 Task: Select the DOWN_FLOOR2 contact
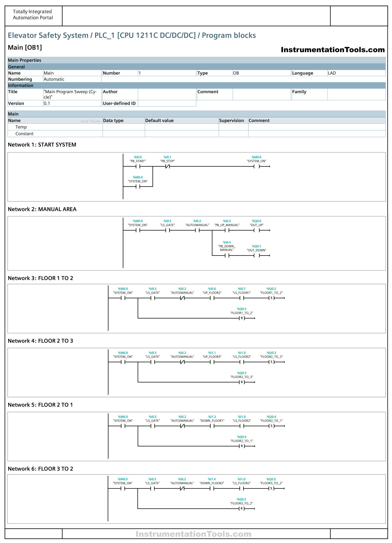(212, 488)
